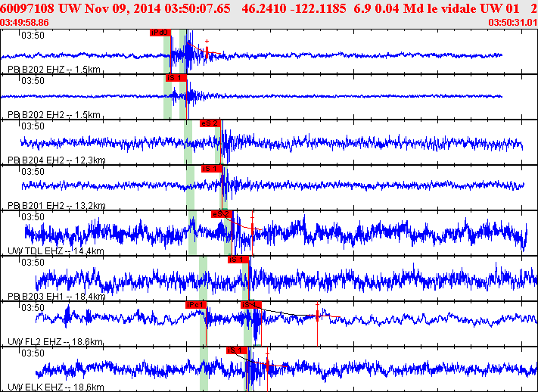Select the PB B201 EH2 13.2km label
Viewport: 538px width, 392px height.
click(x=56, y=206)
